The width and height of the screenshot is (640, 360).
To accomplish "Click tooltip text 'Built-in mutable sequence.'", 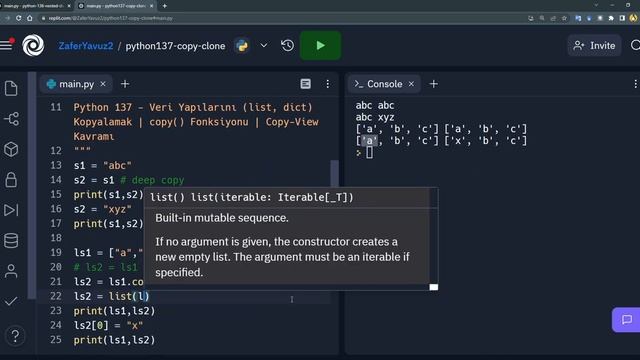I will click(x=222, y=218).
